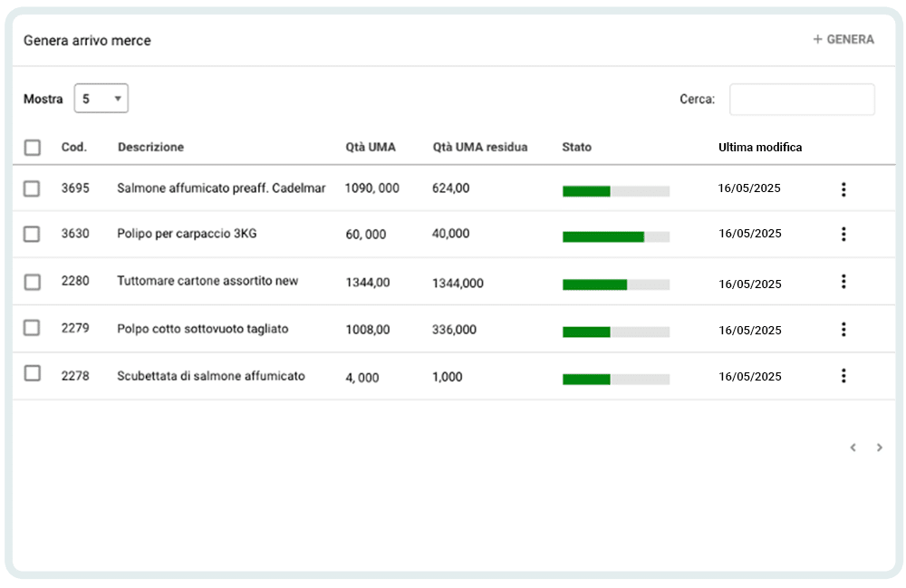The height and width of the screenshot is (588, 906).
Task: Check the box for Salmone affumicato row
Action: 32,188
